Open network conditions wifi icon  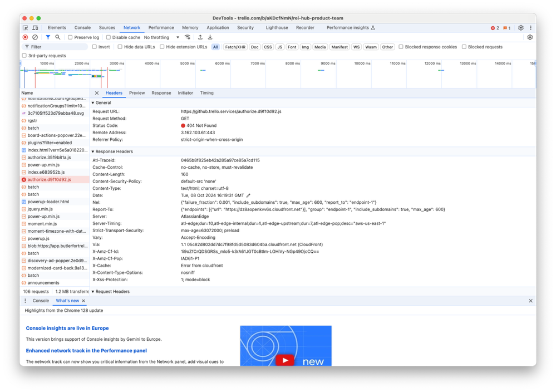coord(188,37)
